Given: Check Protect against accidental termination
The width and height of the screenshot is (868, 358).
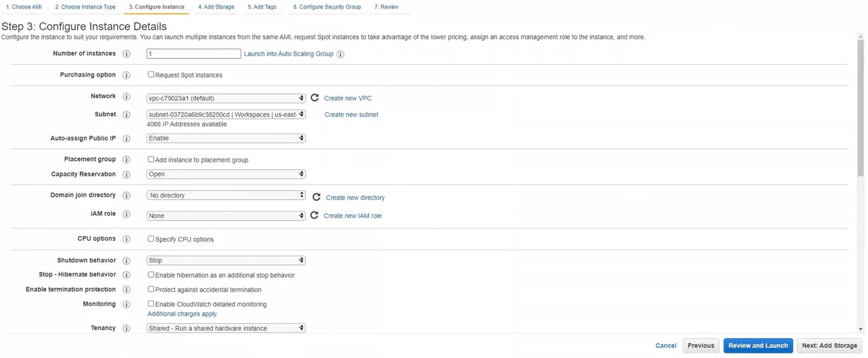Looking at the screenshot, I should 151,289.
